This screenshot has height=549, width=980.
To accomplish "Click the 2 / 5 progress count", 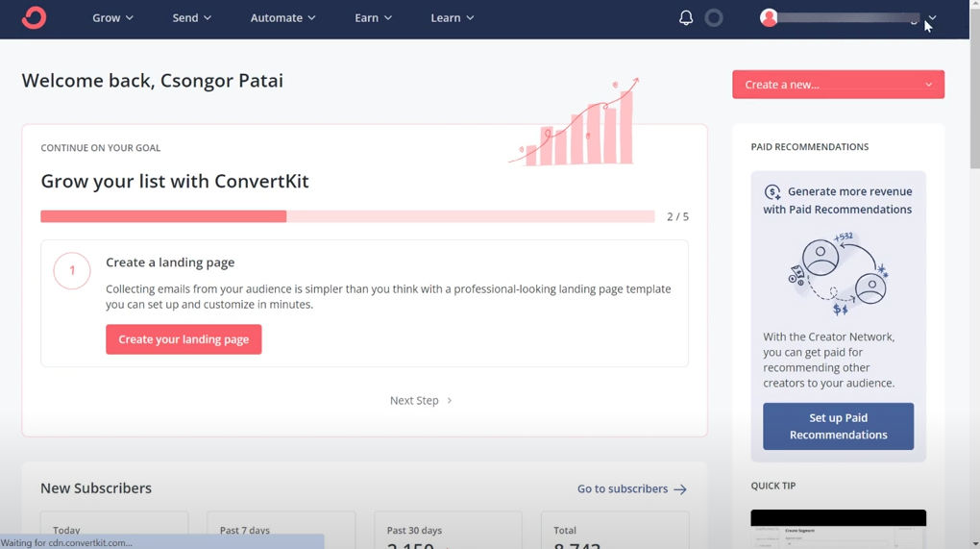I will pyautogui.click(x=677, y=216).
